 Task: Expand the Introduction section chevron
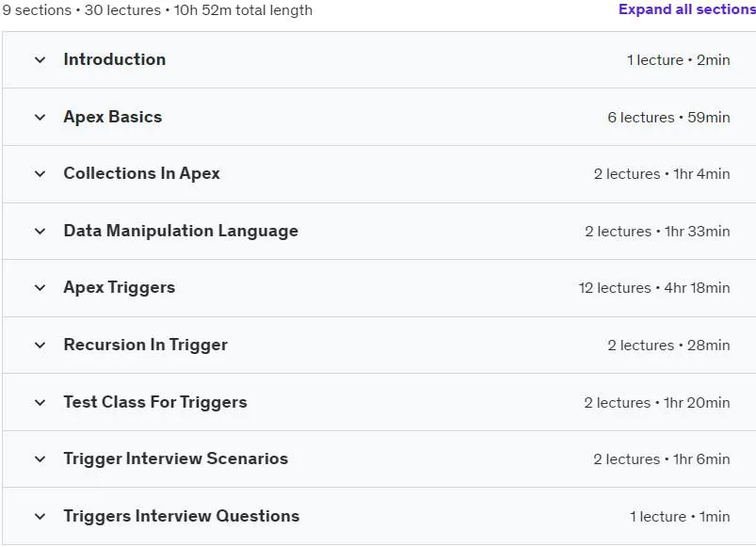click(x=40, y=60)
